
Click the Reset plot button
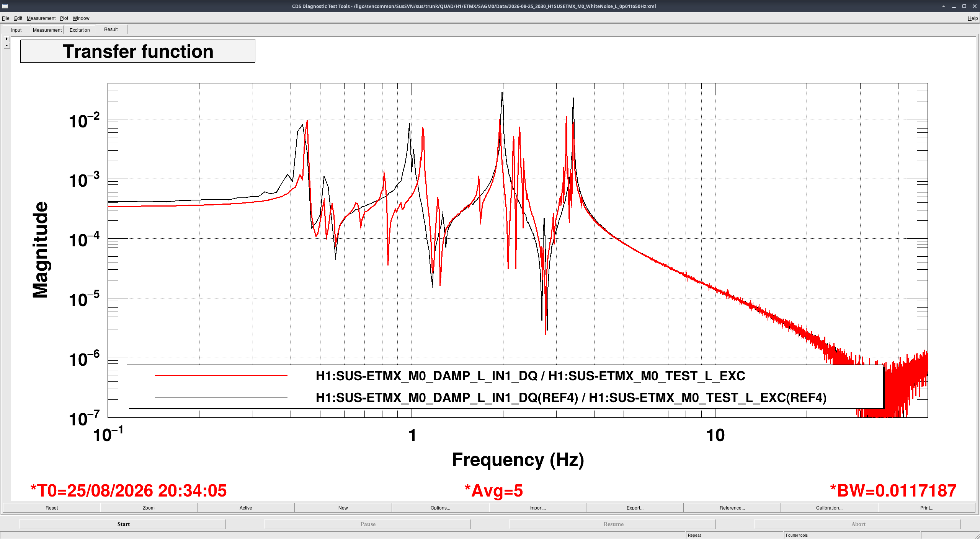point(52,508)
